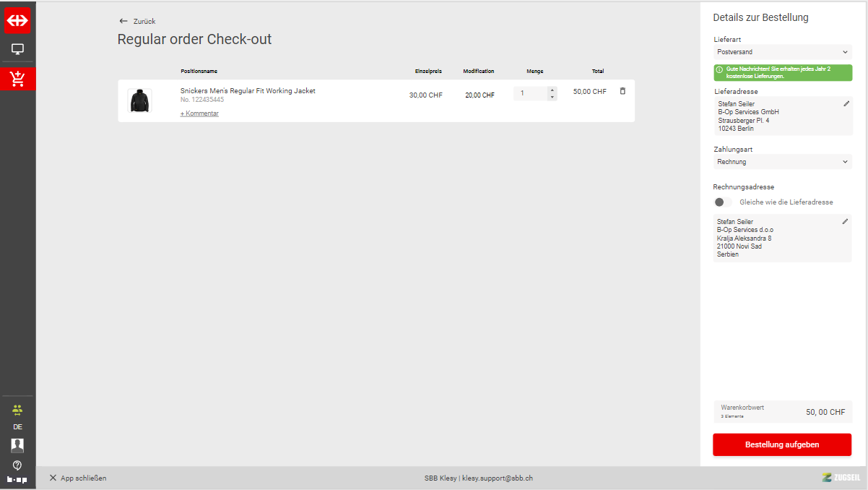The image size is (868, 490).
Task: Add a comment via + Kommentar link
Action: [x=199, y=113]
